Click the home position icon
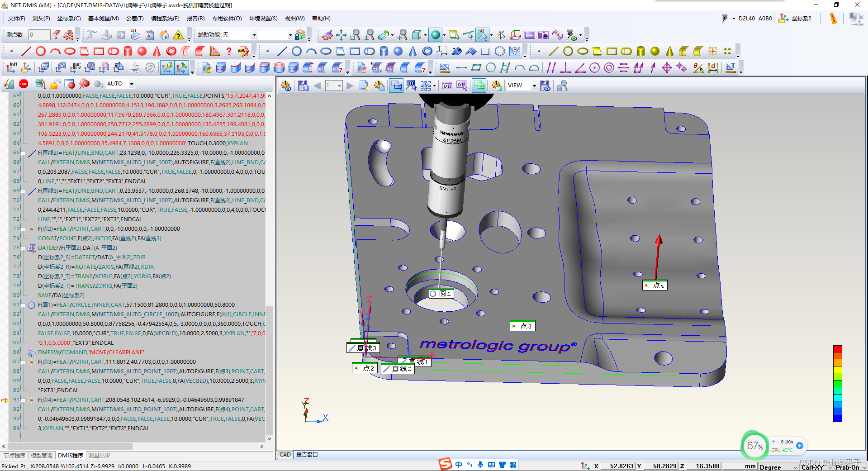This screenshot has width=868, height=471. click(x=164, y=35)
